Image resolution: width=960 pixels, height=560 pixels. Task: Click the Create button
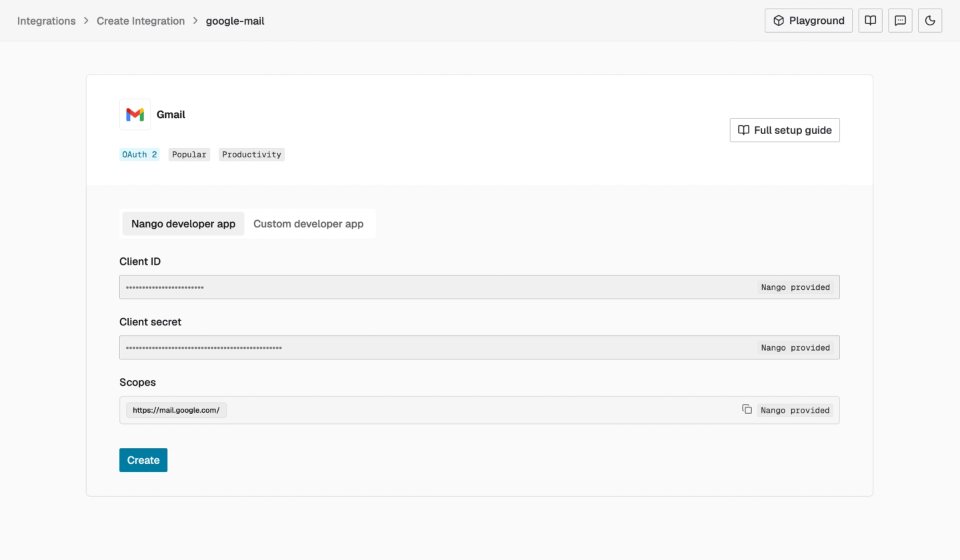click(x=143, y=460)
